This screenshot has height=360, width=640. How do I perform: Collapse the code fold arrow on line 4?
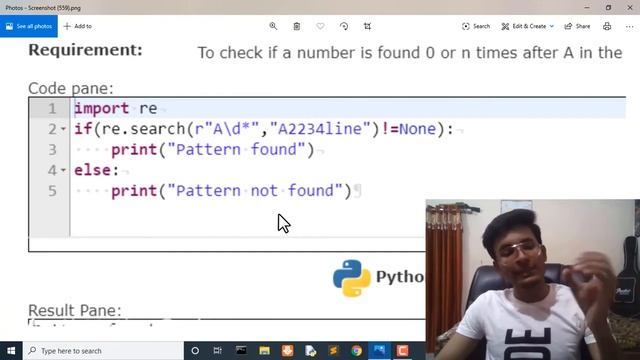point(63,170)
